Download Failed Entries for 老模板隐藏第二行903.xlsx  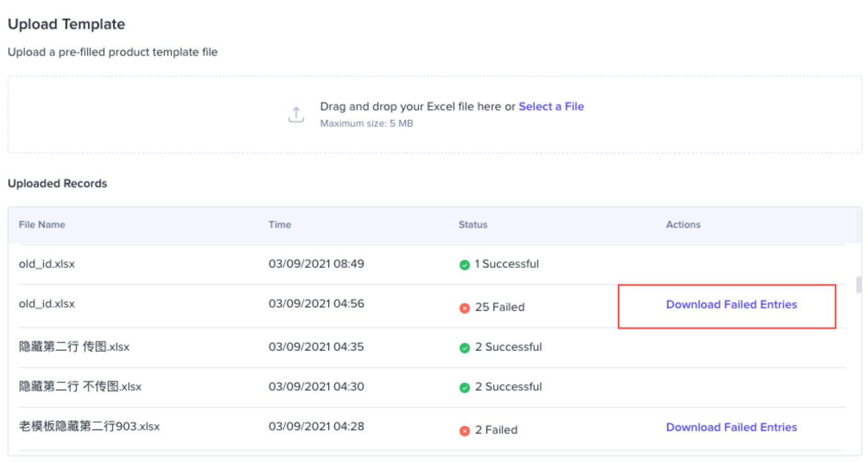(731, 427)
